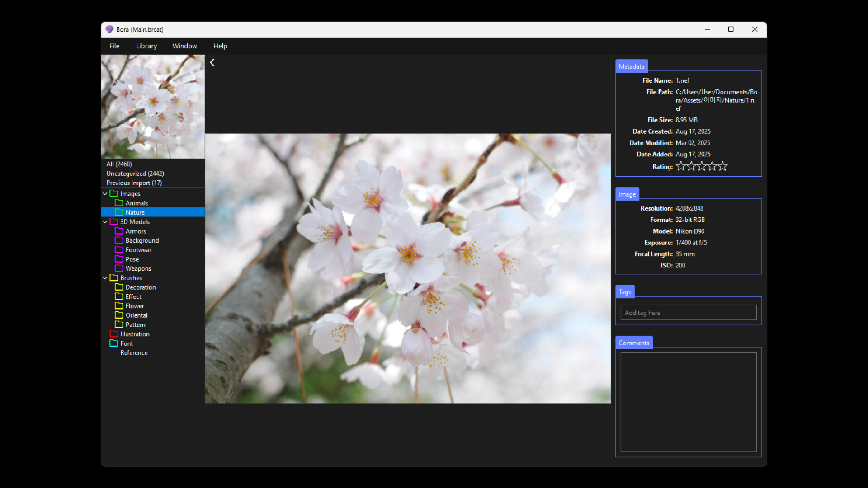Select the Previous Import category

(133, 183)
